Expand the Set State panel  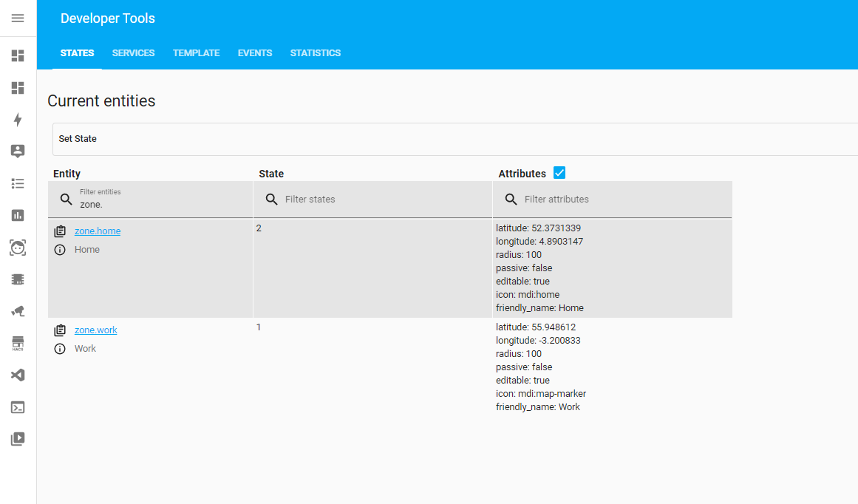[x=454, y=139]
